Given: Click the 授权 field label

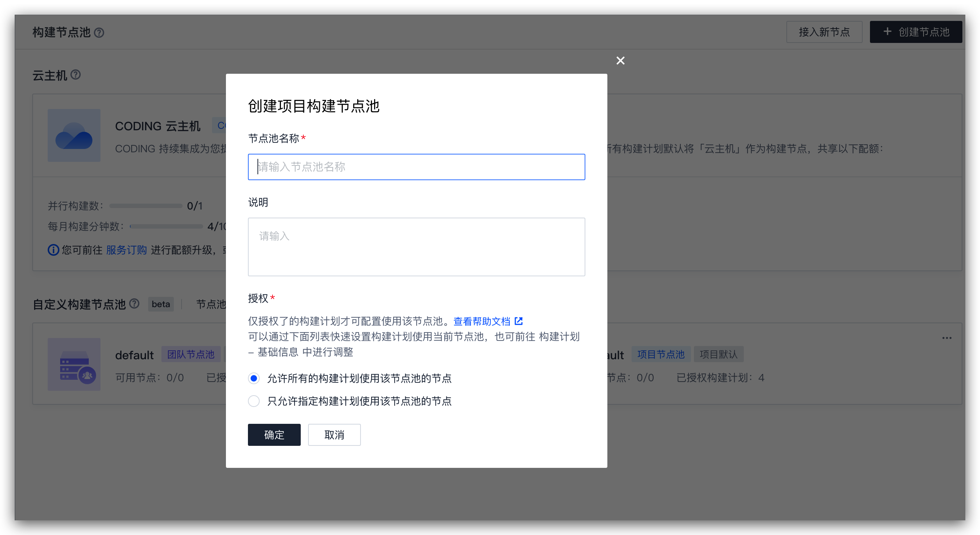Looking at the screenshot, I should pyautogui.click(x=258, y=298).
